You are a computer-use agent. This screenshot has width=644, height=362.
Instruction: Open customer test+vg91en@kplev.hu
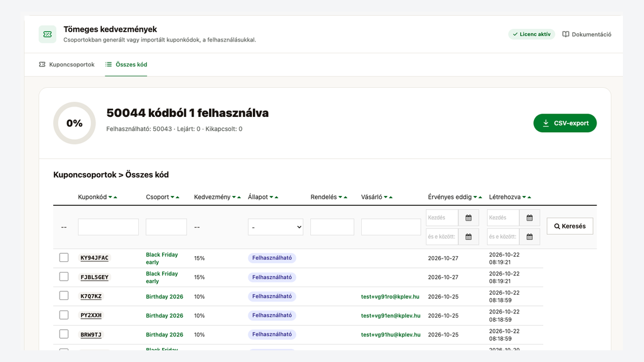390,316
